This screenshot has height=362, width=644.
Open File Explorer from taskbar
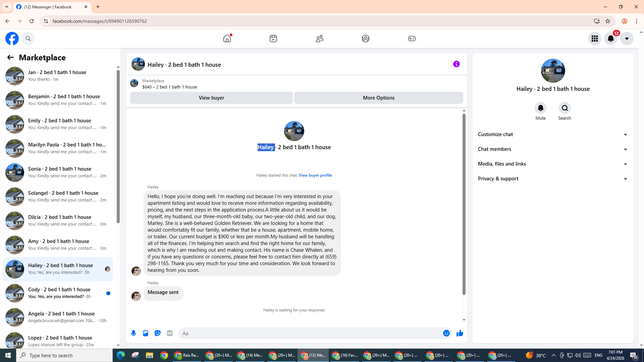click(x=149, y=355)
